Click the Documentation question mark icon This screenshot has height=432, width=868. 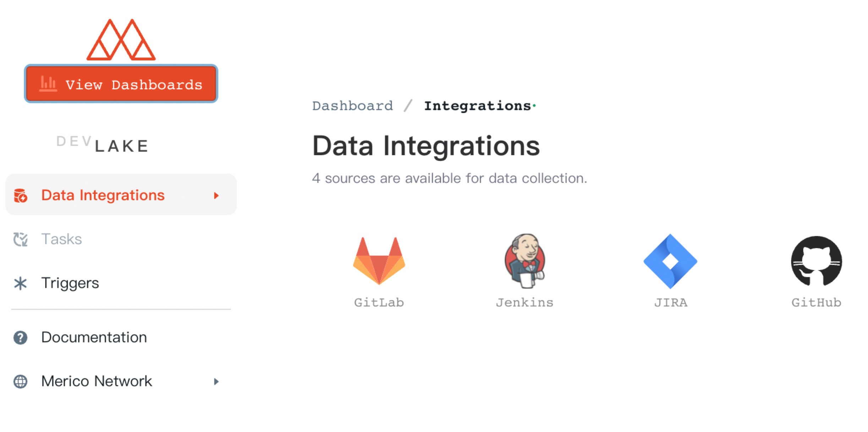(21, 338)
